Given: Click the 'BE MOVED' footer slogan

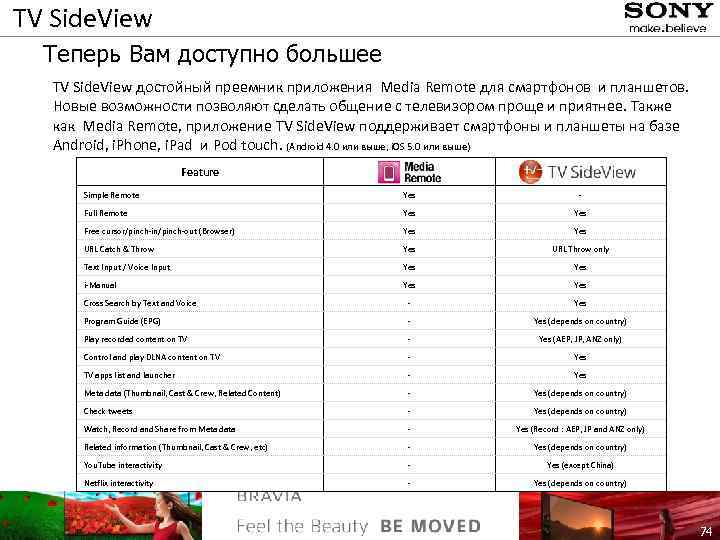Looking at the screenshot, I should click(x=430, y=526).
